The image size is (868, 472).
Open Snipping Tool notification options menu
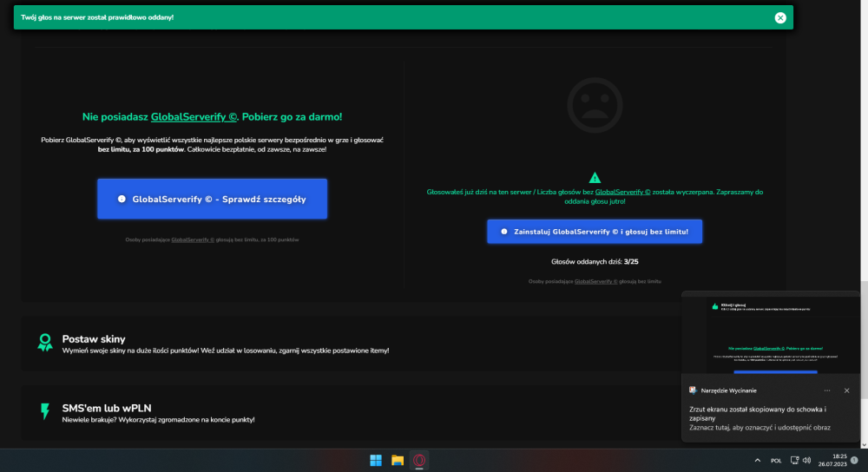point(827,390)
